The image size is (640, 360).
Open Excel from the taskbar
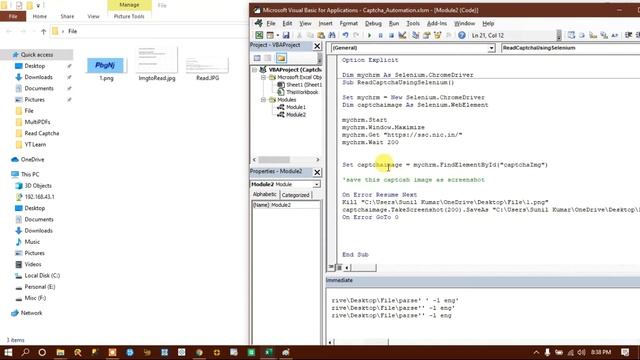point(268,352)
